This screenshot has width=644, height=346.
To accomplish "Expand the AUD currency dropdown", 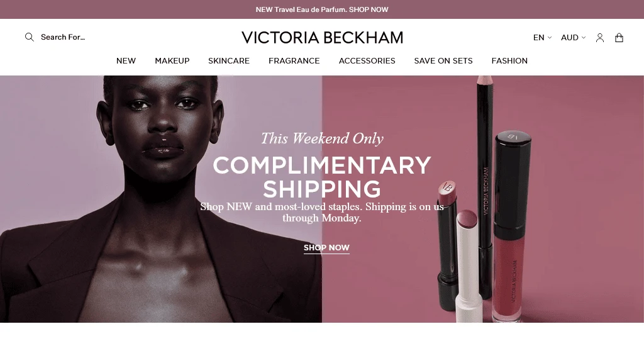I will 574,37.
